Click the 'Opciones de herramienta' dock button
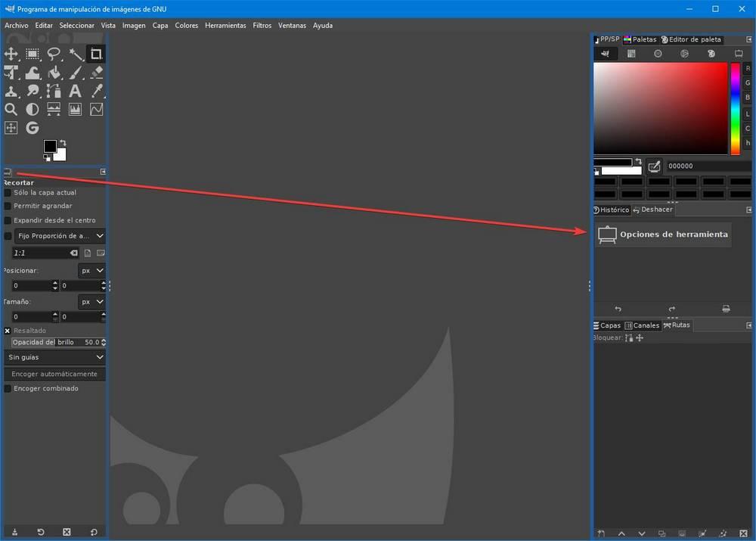The height and width of the screenshot is (541, 756). tap(663, 235)
